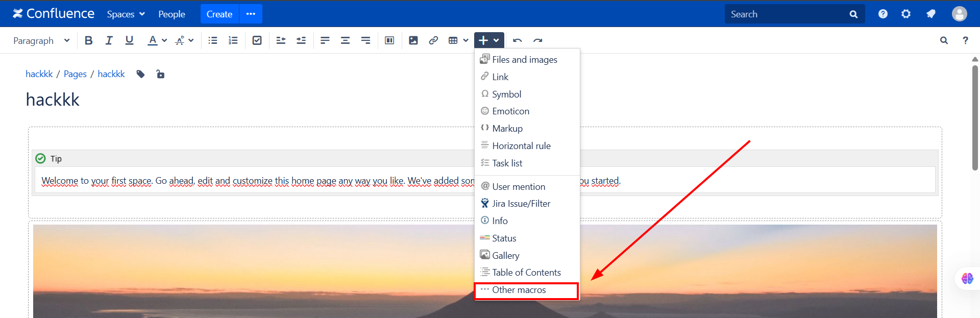Apply Italic formatting
Viewport: 980px width, 318px height.
point(109,40)
